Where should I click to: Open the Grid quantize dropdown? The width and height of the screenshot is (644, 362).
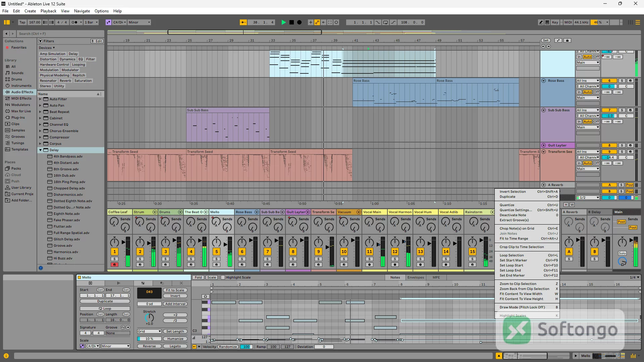150,331
